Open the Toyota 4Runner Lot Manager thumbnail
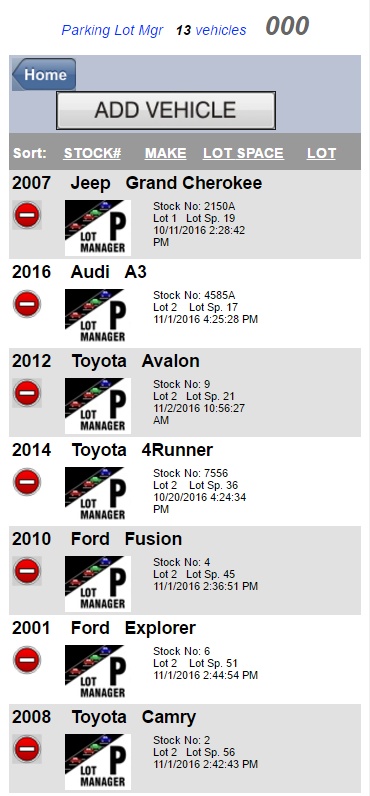The image size is (370, 796). 98,495
